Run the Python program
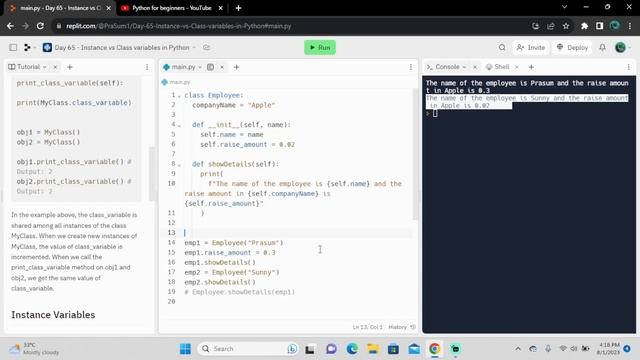The height and width of the screenshot is (360, 640). click(x=320, y=47)
